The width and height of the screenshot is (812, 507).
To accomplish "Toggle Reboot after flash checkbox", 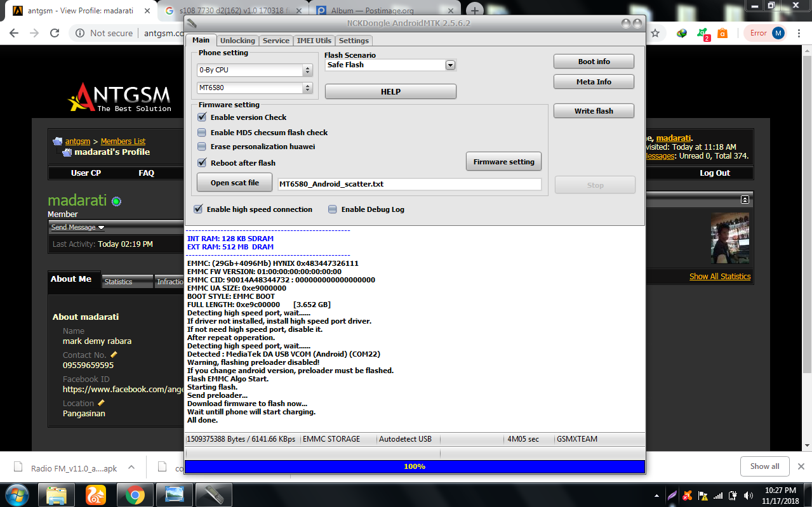I will (202, 163).
